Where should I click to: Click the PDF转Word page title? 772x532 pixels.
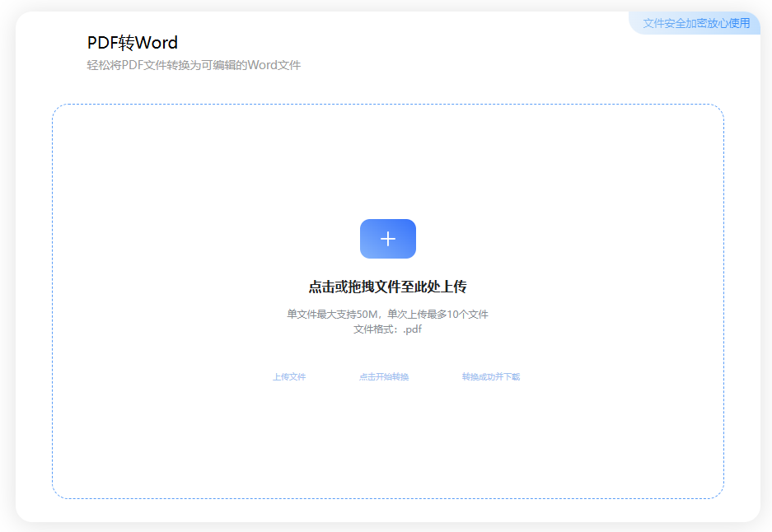(134, 43)
